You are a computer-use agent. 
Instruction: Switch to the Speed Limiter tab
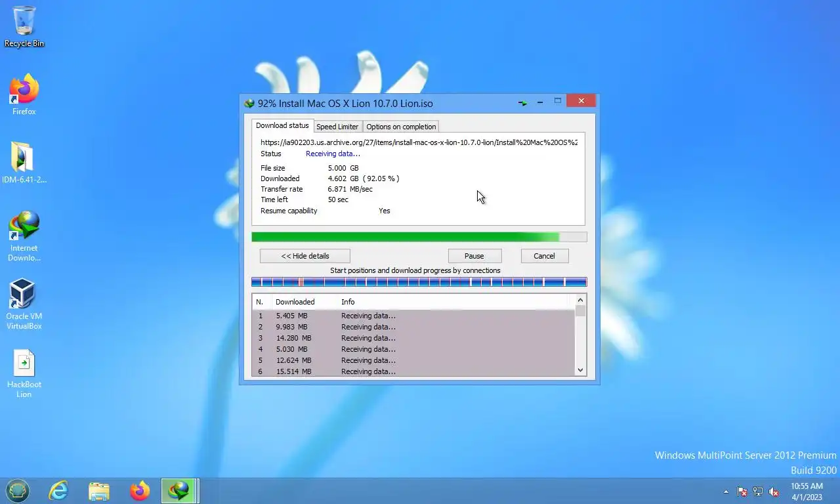point(337,127)
